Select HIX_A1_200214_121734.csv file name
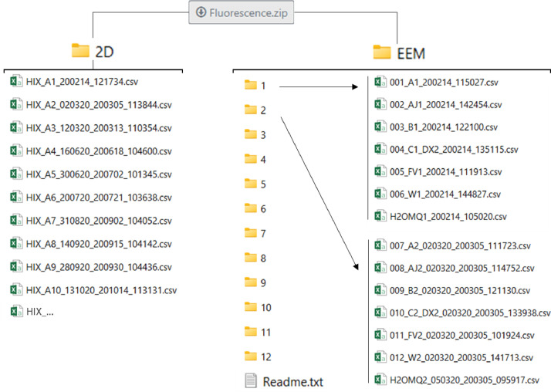This screenshot has width=551, height=392. click(82, 82)
